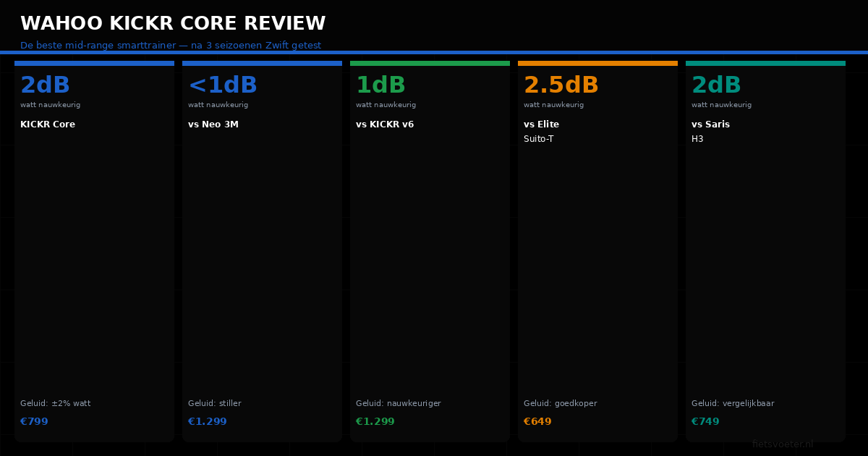
Task: Click watt nauwkeurig under the green 1dB
Action: tap(386, 105)
